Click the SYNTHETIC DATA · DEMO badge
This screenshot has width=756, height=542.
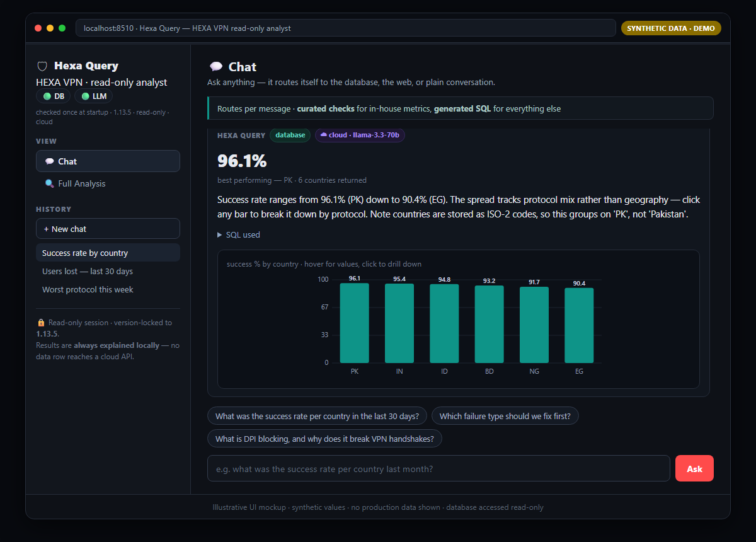(671, 28)
